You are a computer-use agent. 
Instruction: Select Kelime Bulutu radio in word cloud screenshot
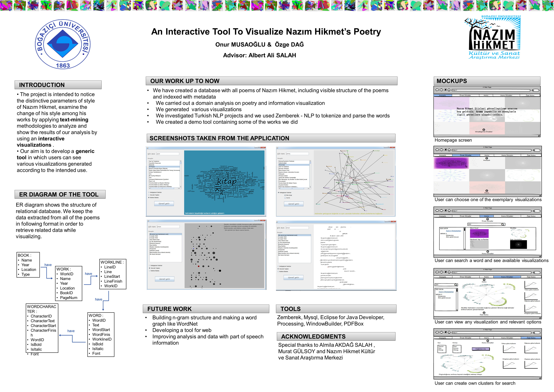point(149,198)
